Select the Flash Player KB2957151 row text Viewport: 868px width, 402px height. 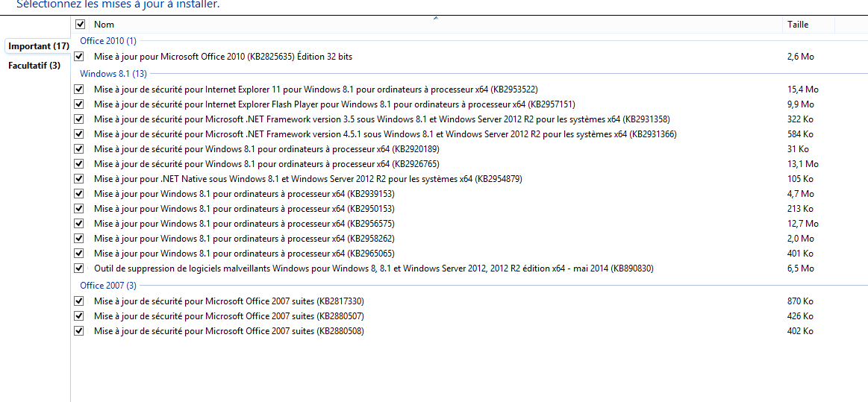(x=335, y=104)
